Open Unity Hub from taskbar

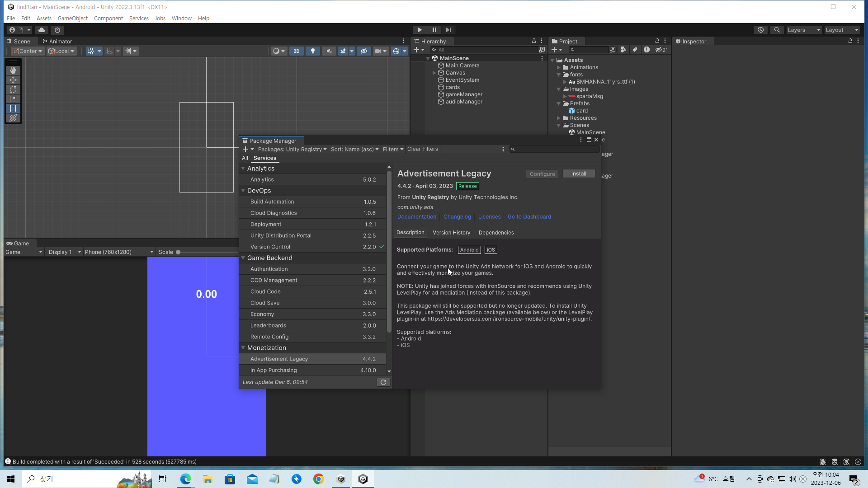pyautogui.click(x=341, y=479)
